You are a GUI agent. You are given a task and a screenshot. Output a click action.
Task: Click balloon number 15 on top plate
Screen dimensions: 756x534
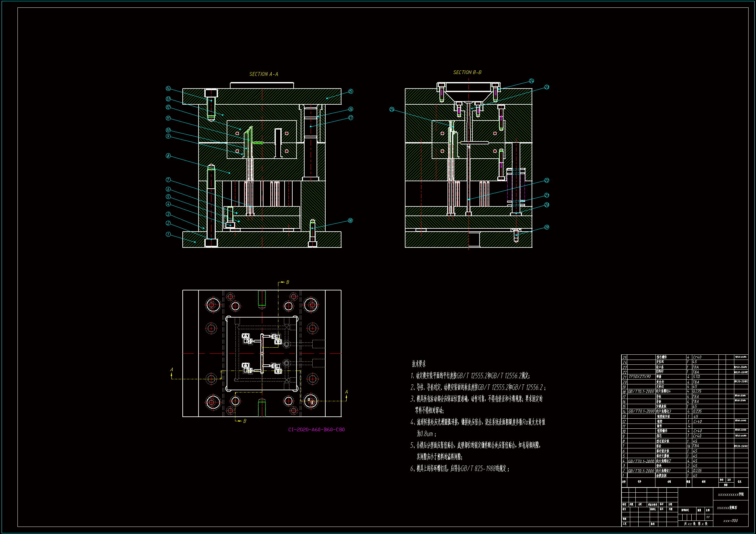tap(351, 91)
